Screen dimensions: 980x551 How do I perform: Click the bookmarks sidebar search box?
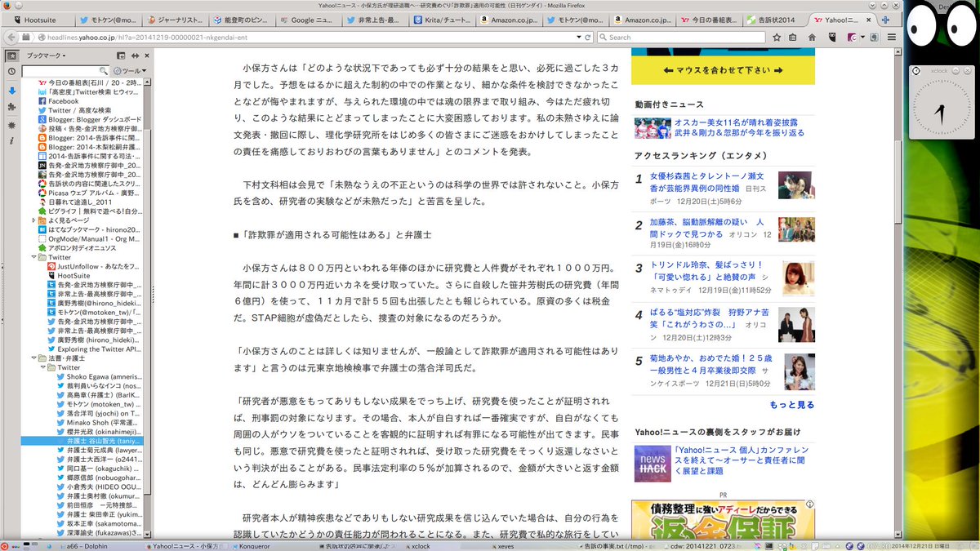click(64, 71)
